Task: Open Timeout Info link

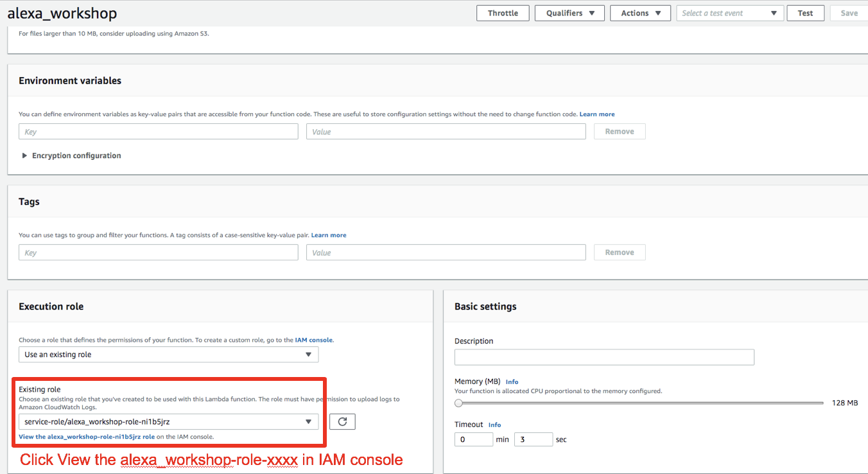Action: tap(494, 425)
